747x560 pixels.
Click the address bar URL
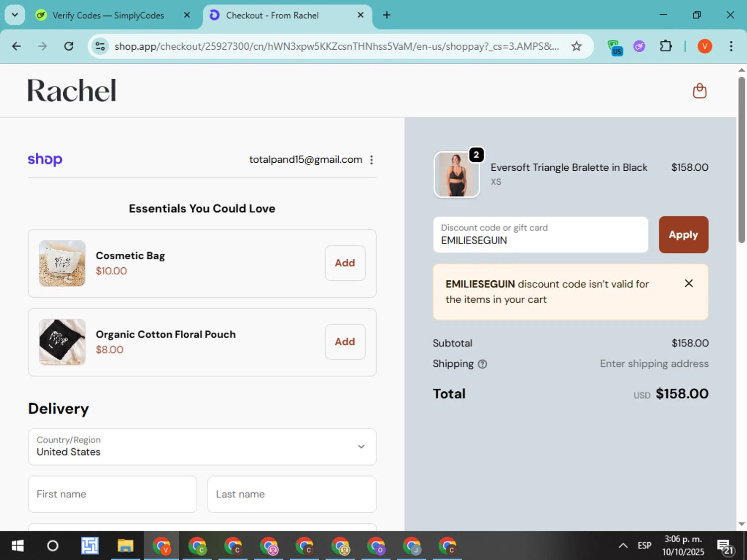coord(337,46)
